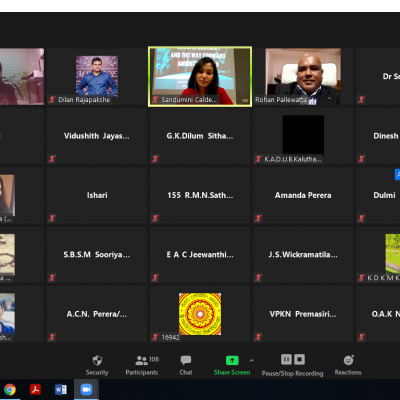Click muted mic icon on S.B.S.M Sooriya... tile
The width and height of the screenshot is (400, 400).
coord(52,277)
